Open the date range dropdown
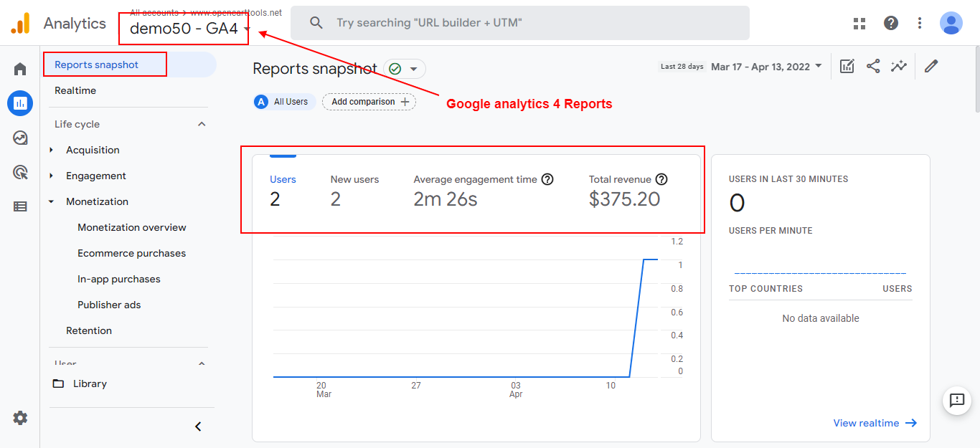The image size is (980, 448). tap(766, 67)
